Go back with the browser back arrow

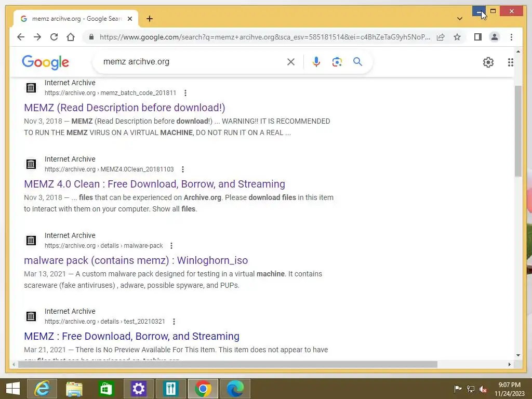click(21, 37)
